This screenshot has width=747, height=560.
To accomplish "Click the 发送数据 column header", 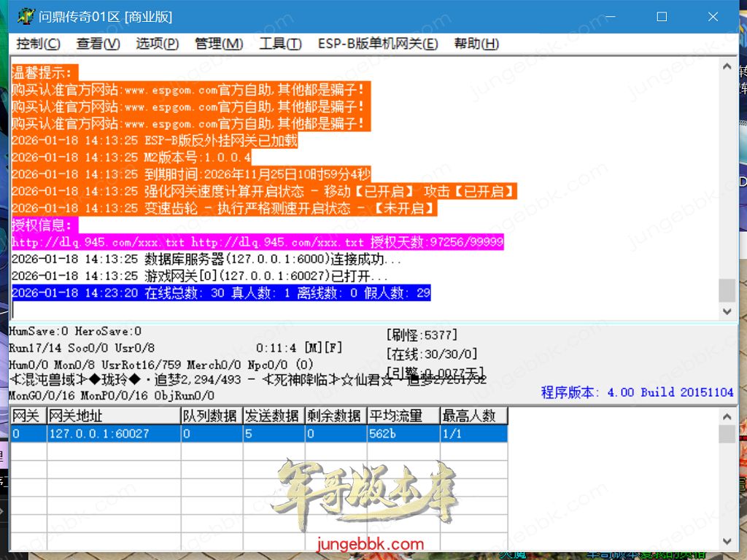I will pos(274,416).
